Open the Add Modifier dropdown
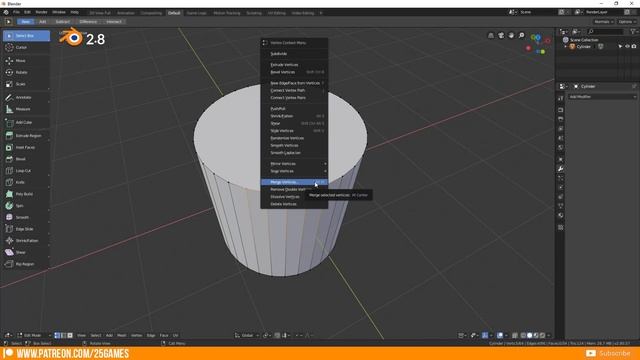 [602, 97]
